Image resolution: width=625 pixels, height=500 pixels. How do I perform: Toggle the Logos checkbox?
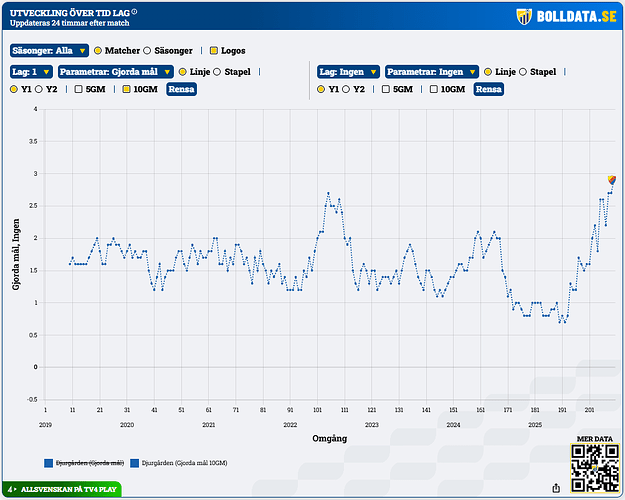[x=213, y=50]
